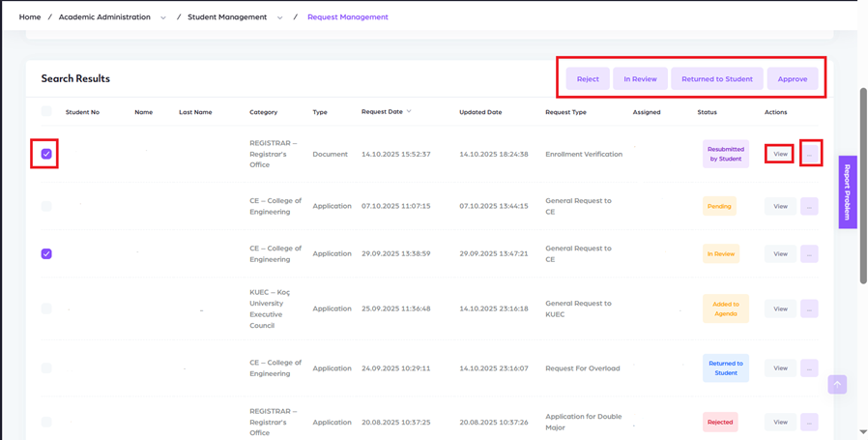Click the Approve button
This screenshot has width=868, height=440.
[x=792, y=78]
